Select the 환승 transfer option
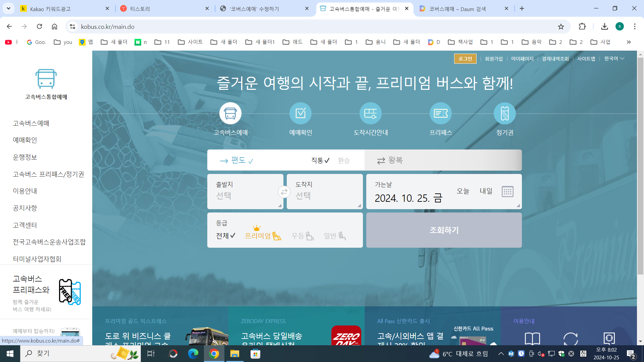 [343, 161]
